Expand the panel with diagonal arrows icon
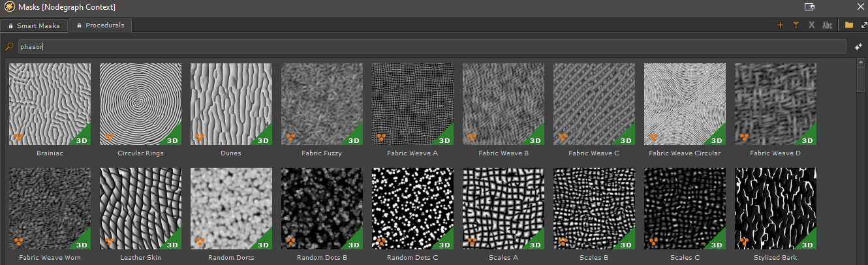 [864, 25]
